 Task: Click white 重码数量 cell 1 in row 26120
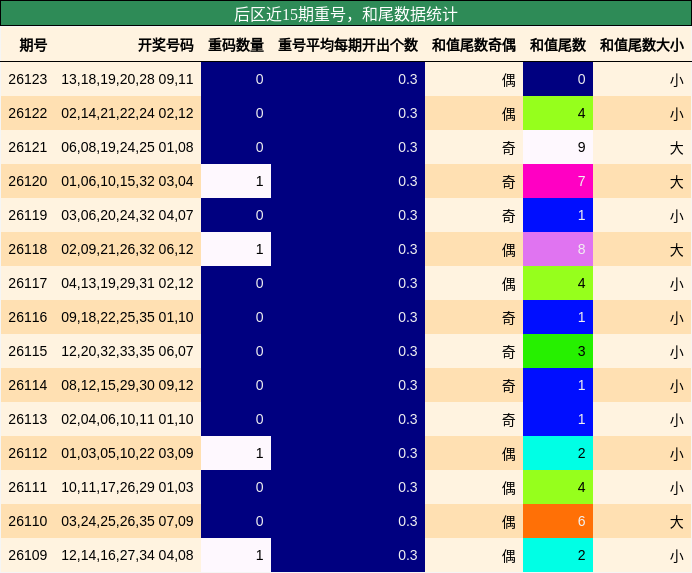[x=236, y=181]
